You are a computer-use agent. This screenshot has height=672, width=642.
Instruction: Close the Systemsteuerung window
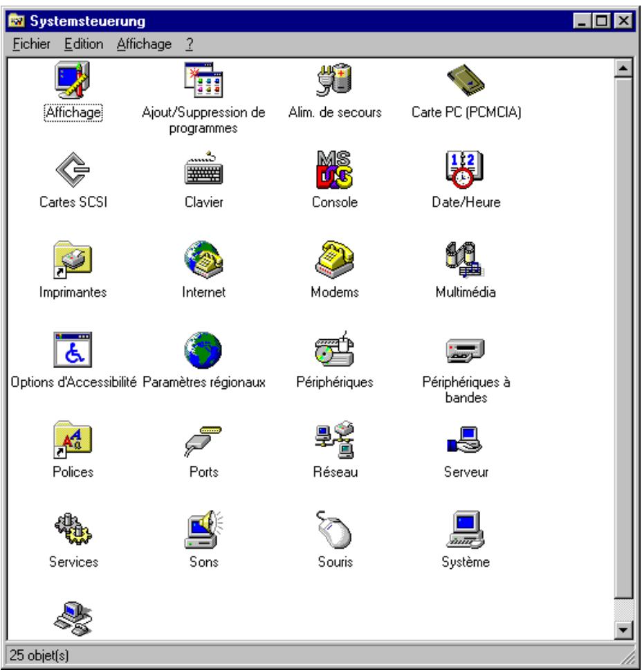[x=623, y=21]
